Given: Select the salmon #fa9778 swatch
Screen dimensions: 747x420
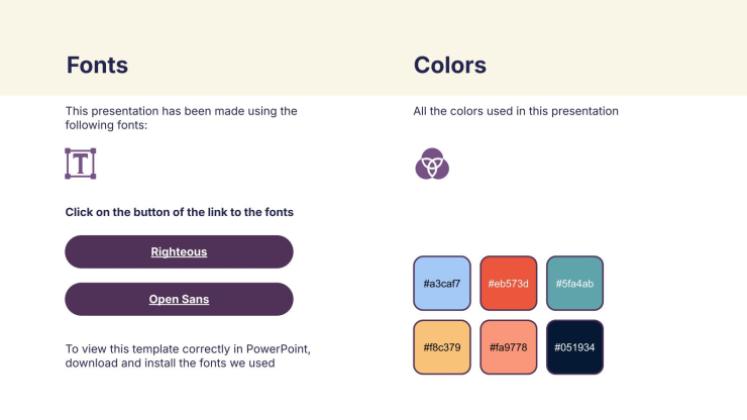Looking at the screenshot, I should point(508,347).
